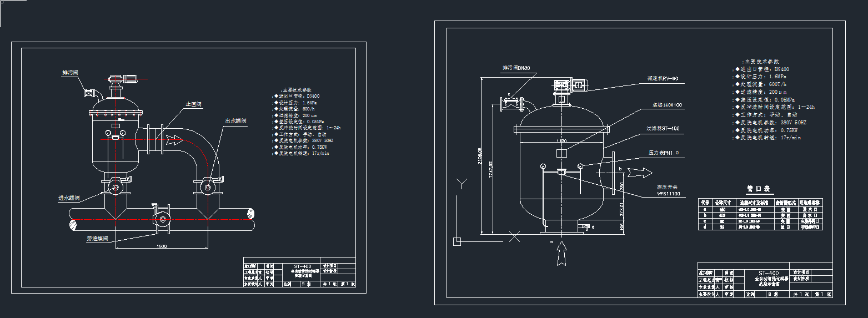Select the 排污阀DN80 label text

pyautogui.click(x=516, y=68)
